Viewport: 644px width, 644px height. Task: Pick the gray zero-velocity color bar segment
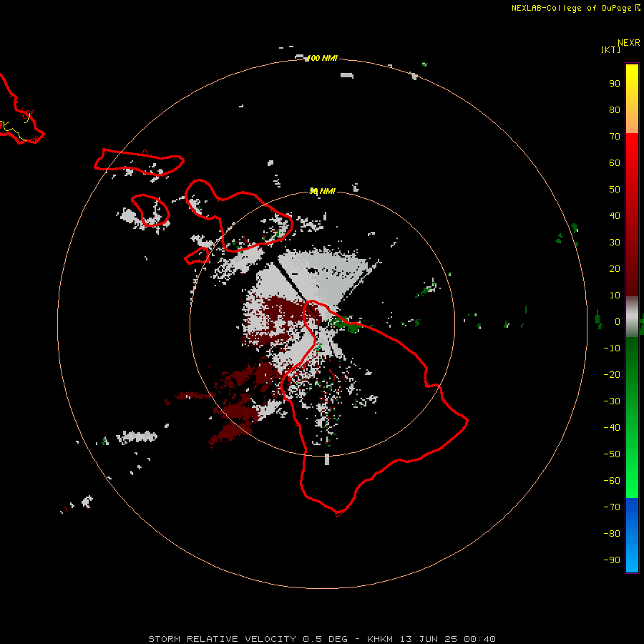tap(632, 317)
